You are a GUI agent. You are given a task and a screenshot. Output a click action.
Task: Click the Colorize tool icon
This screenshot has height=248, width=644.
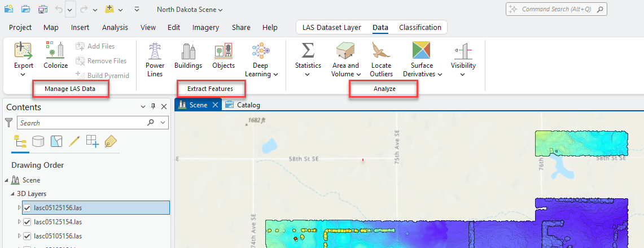(56, 51)
